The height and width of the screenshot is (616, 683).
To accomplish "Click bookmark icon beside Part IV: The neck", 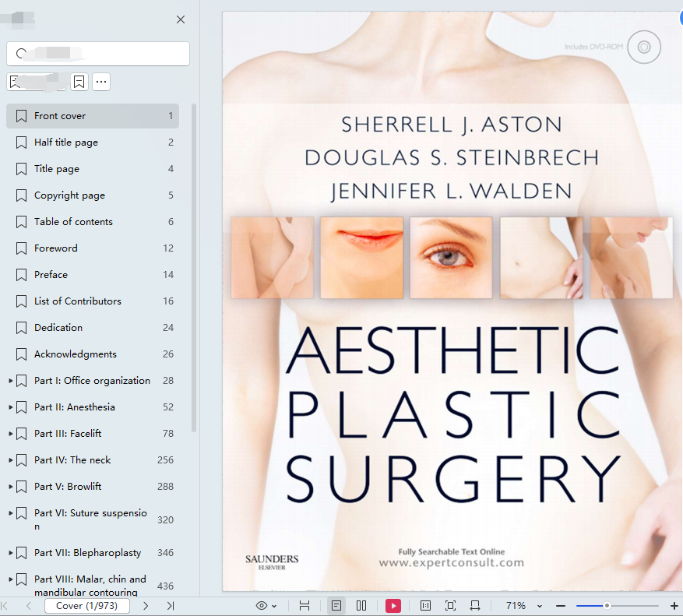I will pyautogui.click(x=21, y=460).
